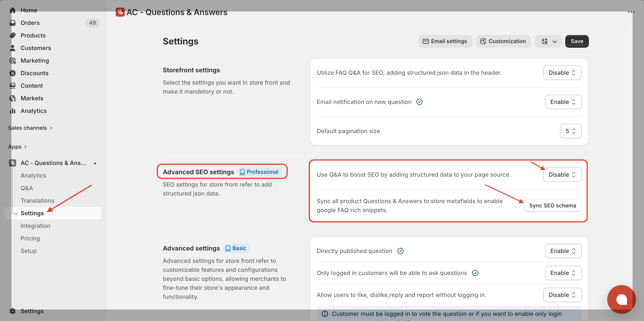This screenshot has height=321, width=644.
Task: Click the Save button
Action: point(577,41)
